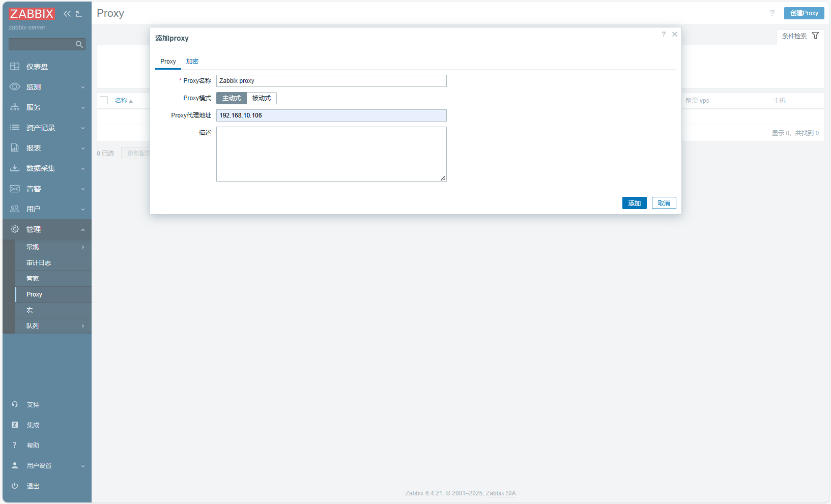Click the 用户 users icon
The image size is (831, 504).
[15, 209]
